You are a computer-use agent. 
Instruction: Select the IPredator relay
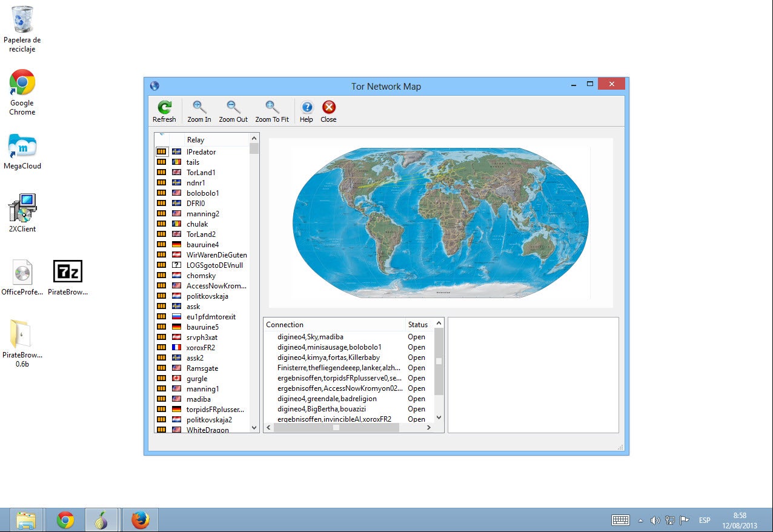pyautogui.click(x=201, y=152)
